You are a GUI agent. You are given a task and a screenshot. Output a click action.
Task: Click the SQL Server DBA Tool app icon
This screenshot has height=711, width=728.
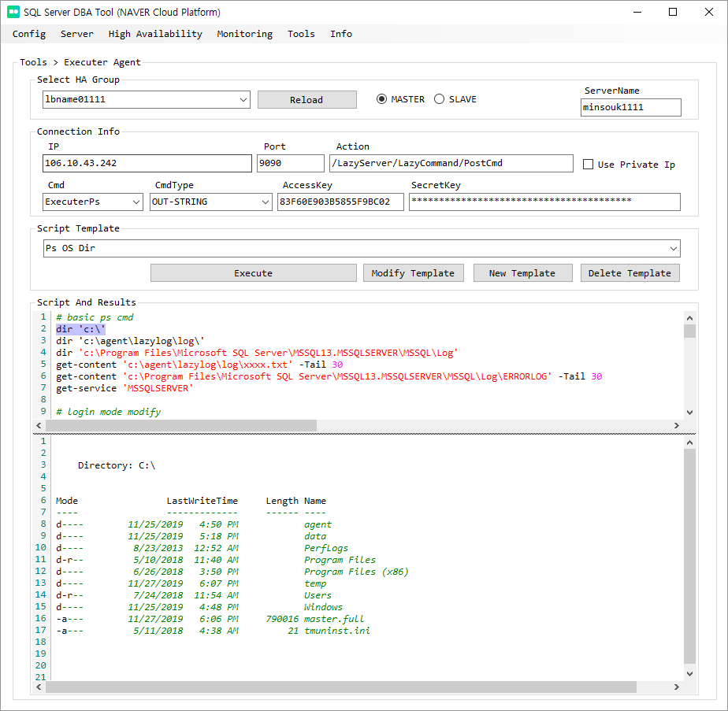(13, 12)
